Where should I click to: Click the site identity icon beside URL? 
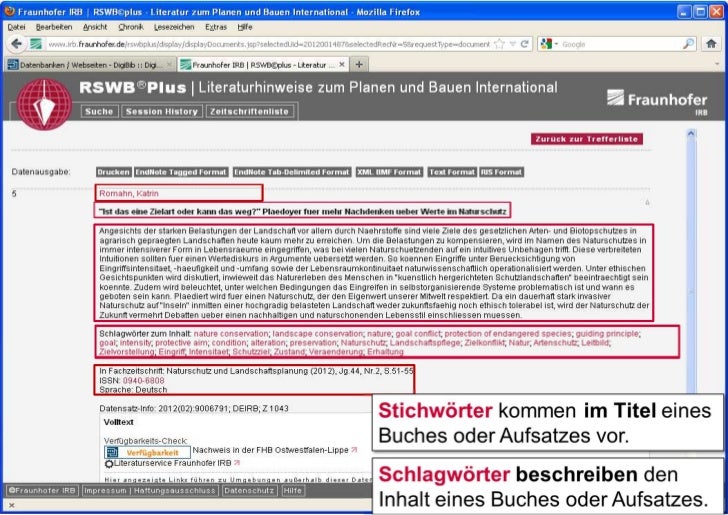36,44
